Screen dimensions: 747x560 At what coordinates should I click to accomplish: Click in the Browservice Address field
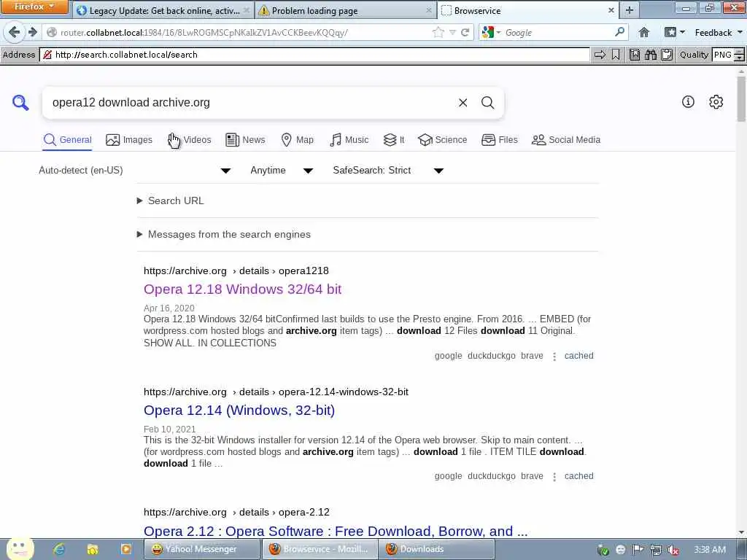point(314,55)
